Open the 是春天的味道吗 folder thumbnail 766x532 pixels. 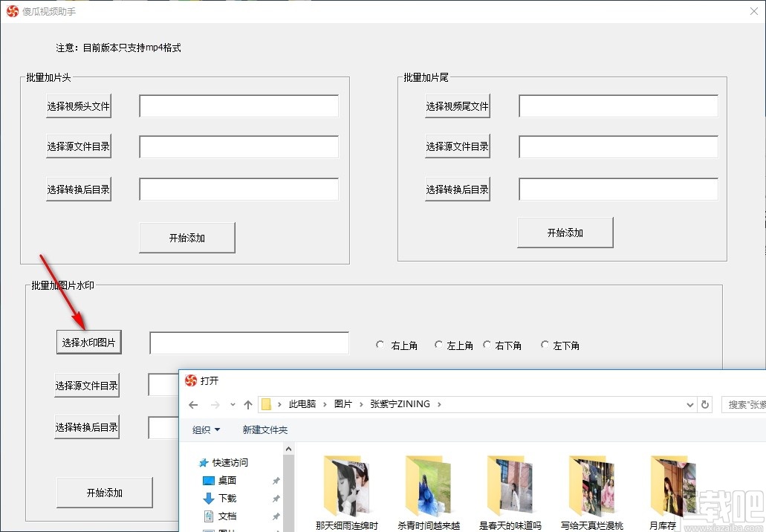pyautogui.click(x=510, y=483)
